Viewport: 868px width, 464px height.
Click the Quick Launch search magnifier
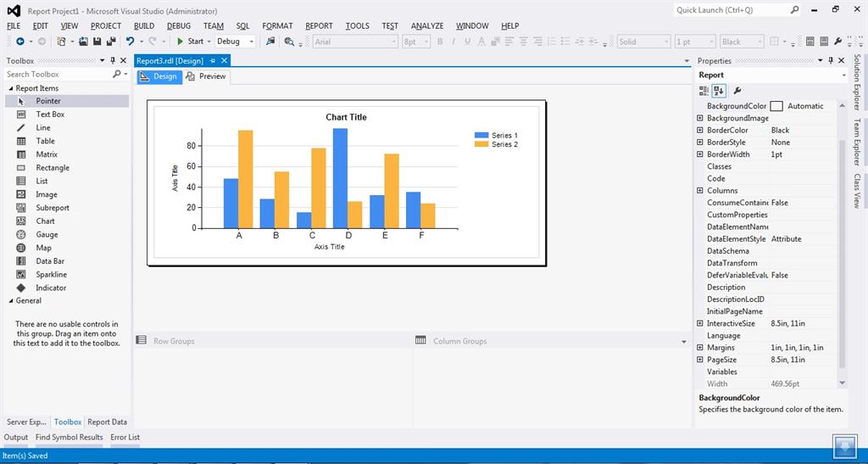(x=794, y=10)
